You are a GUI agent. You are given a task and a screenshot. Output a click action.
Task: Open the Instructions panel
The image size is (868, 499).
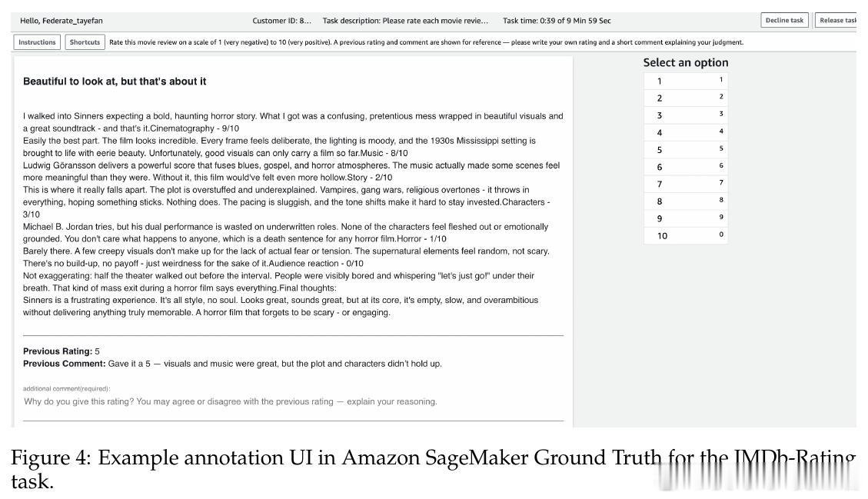pos(37,42)
